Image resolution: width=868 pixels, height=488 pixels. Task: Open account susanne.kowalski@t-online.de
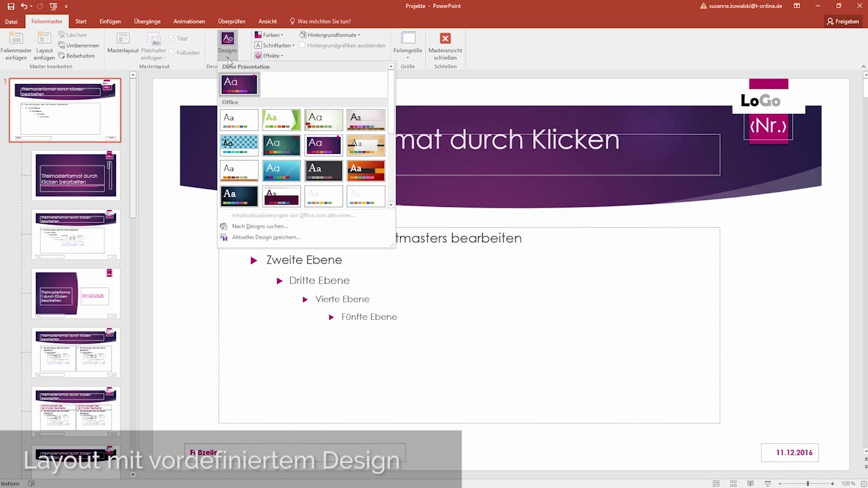746,6
